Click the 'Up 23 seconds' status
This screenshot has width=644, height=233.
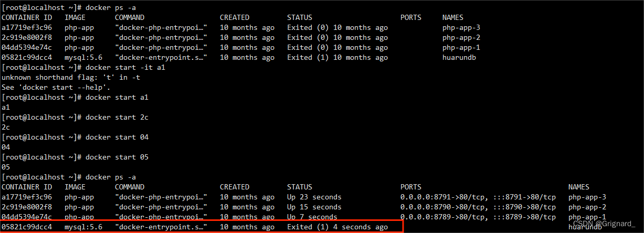tap(314, 197)
